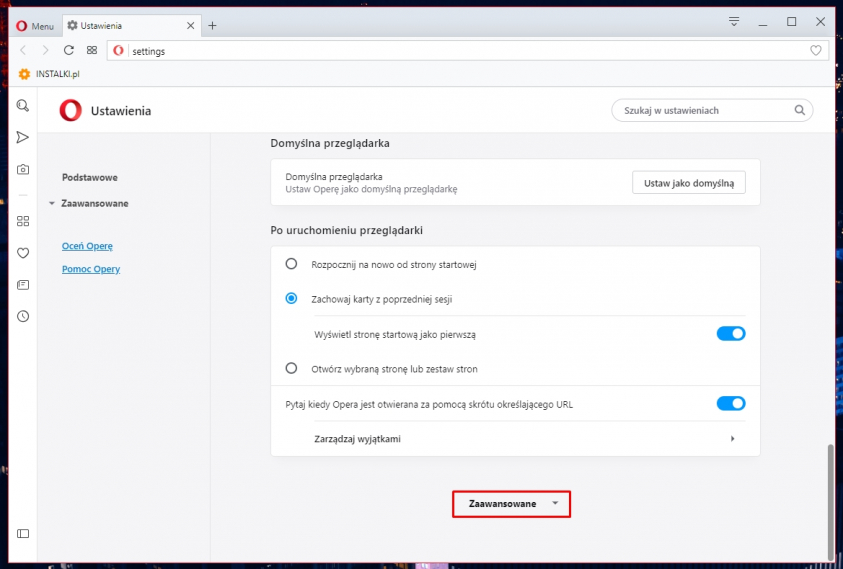This screenshot has height=569, width=843.
Task: Click the Snapshot camera icon in sidebar
Action: 23,170
